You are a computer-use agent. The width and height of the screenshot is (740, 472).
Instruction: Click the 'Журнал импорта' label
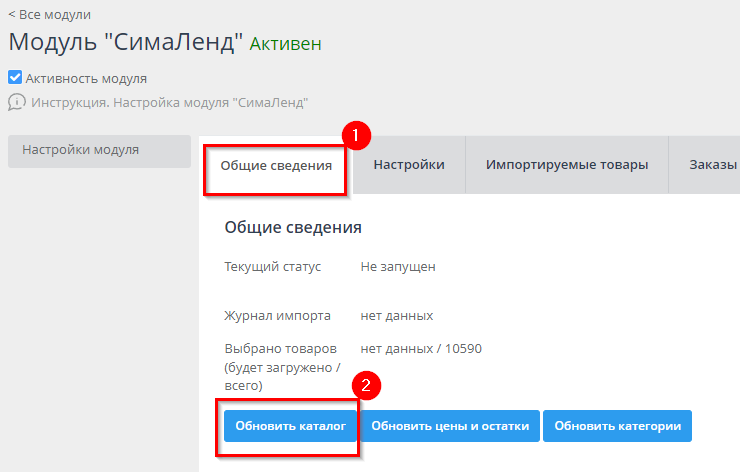click(277, 315)
